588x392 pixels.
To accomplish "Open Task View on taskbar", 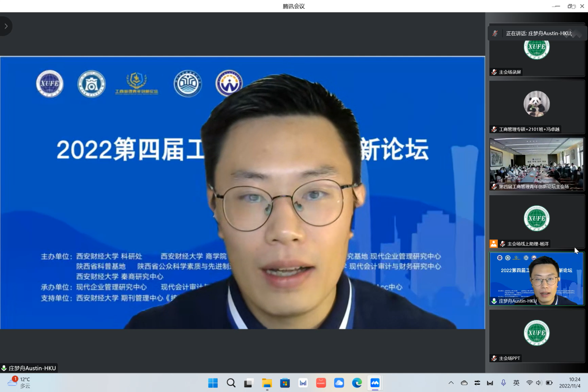I will click(x=249, y=383).
